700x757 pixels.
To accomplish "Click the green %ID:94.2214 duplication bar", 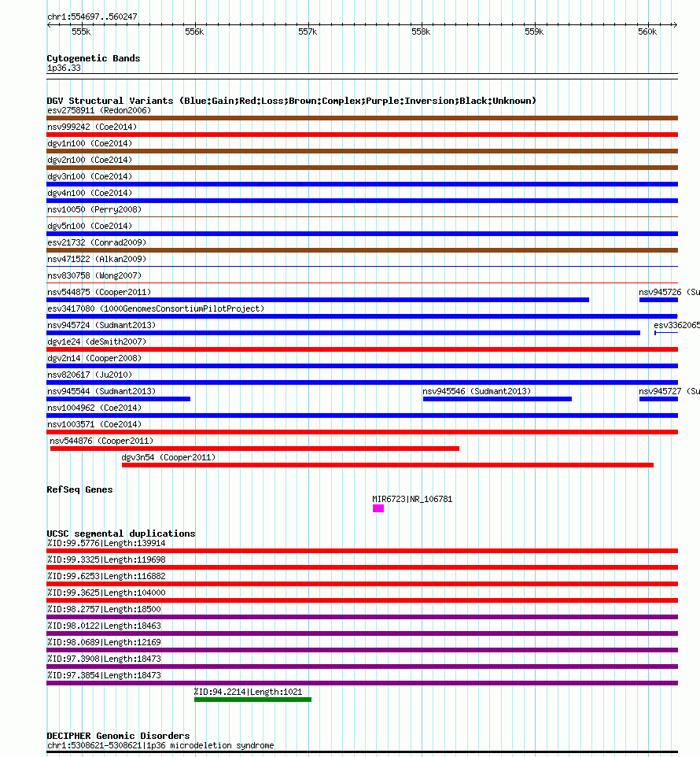I will pos(252,700).
